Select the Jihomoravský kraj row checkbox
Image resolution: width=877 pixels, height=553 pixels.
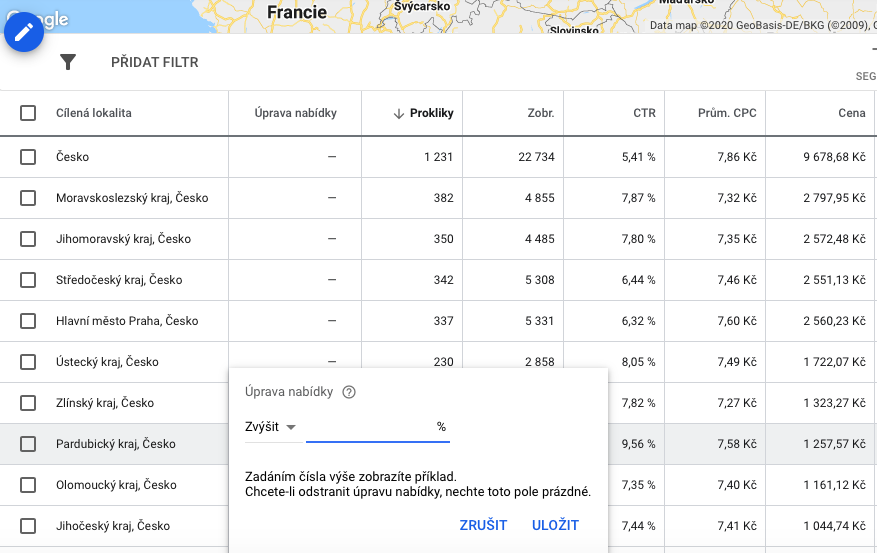pos(28,239)
